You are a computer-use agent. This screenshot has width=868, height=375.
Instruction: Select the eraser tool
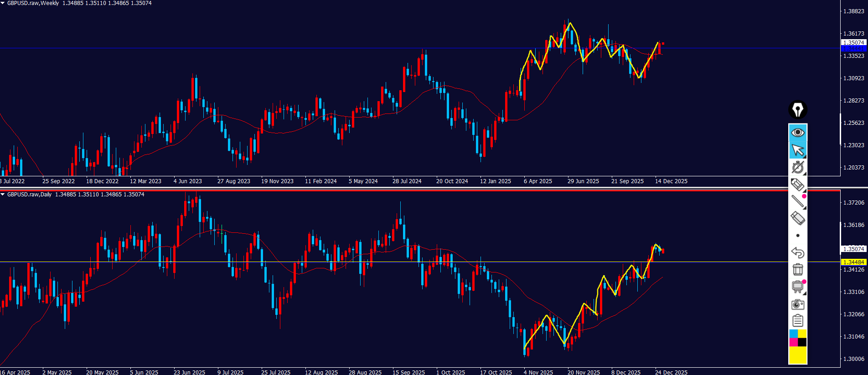point(797,218)
